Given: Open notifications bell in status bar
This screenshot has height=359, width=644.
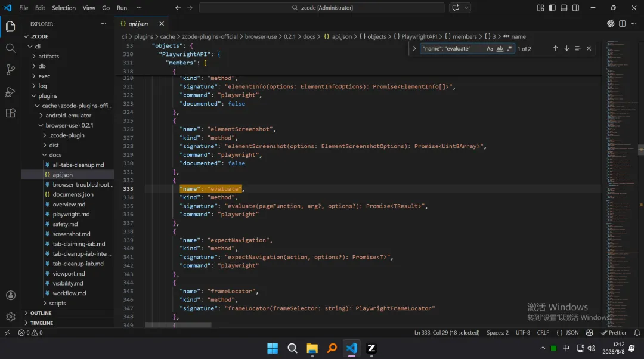Looking at the screenshot, I should coord(637,333).
